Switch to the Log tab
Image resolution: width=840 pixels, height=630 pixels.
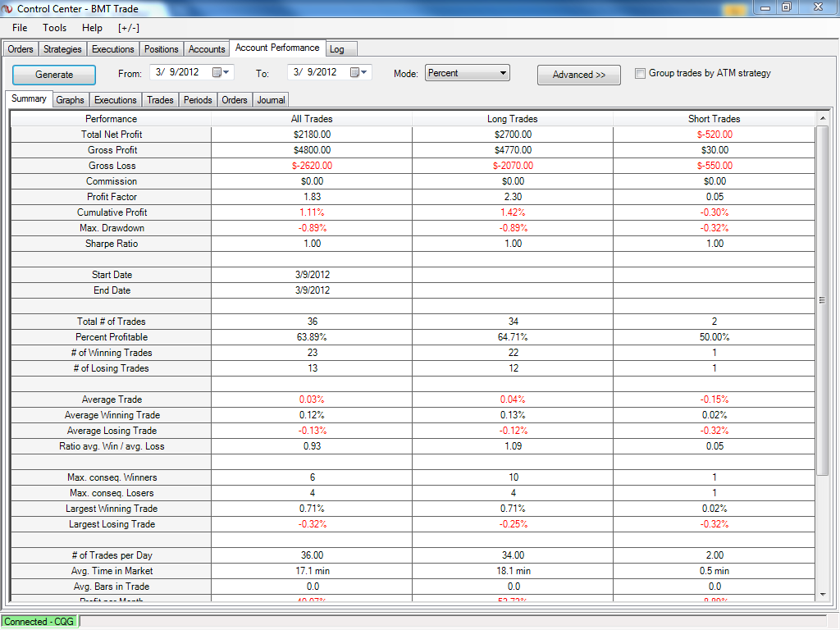[x=340, y=48]
